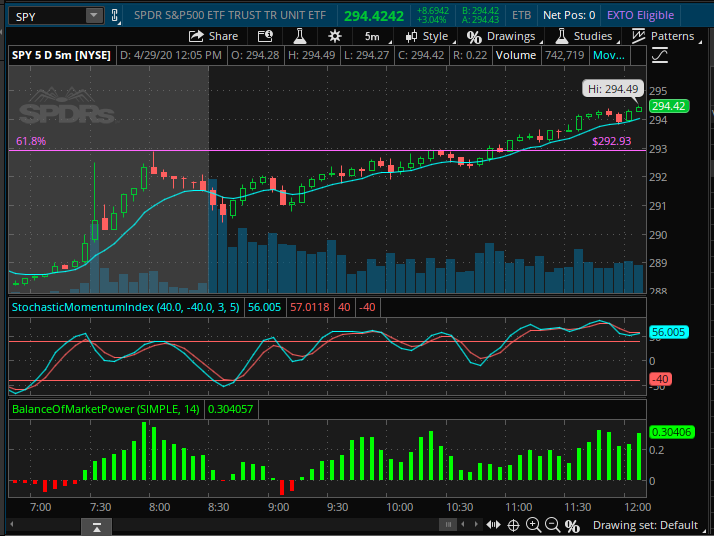Click the 61.8% Fibonacci label
The height and width of the screenshot is (536, 714).
pos(31,141)
